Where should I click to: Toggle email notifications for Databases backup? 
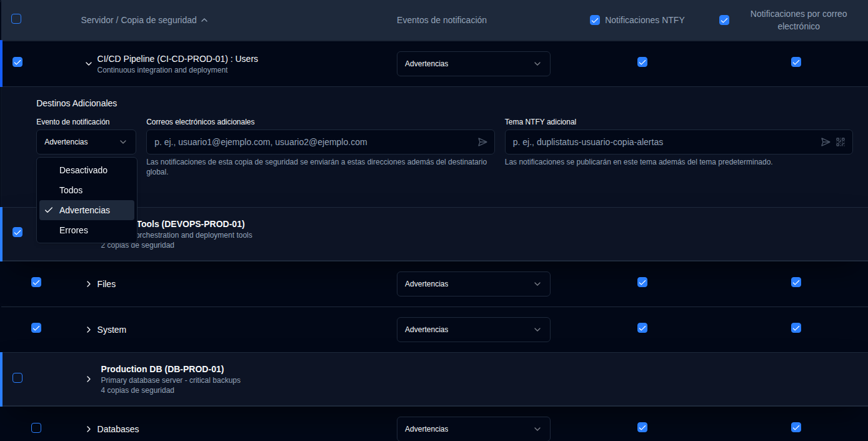[796, 427]
